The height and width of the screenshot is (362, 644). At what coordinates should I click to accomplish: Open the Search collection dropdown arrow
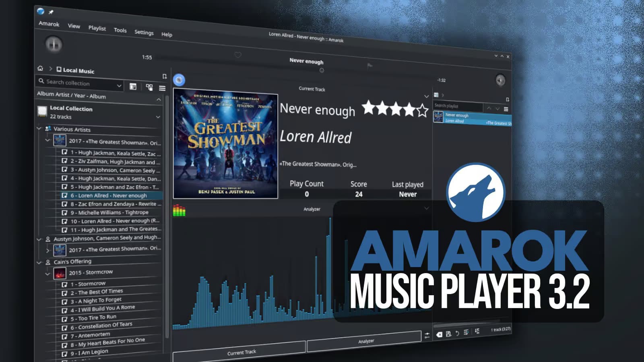119,86
